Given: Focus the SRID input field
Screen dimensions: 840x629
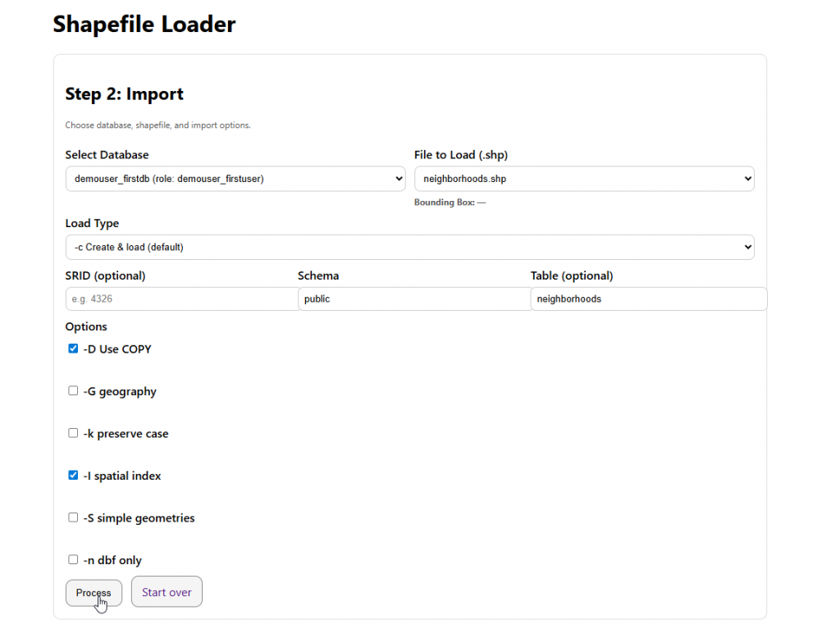Looking at the screenshot, I should [182, 299].
